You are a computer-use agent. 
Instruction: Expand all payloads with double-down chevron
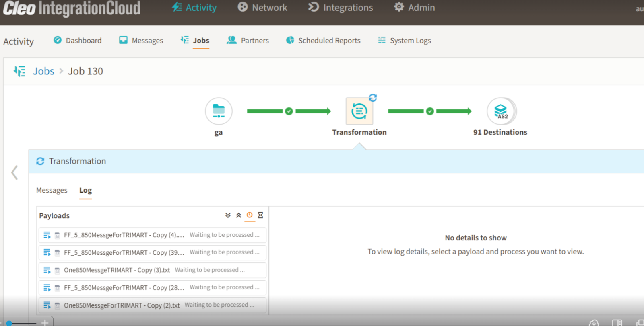coord(228,215)
